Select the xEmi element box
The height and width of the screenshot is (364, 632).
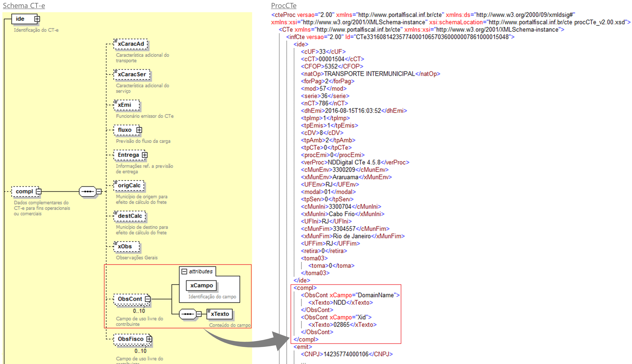126,105
